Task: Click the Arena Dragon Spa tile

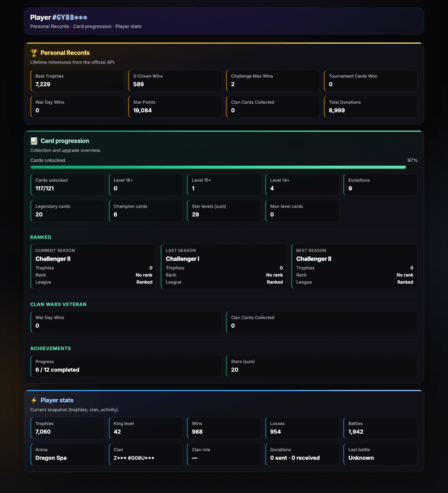Action: point(68,454)
